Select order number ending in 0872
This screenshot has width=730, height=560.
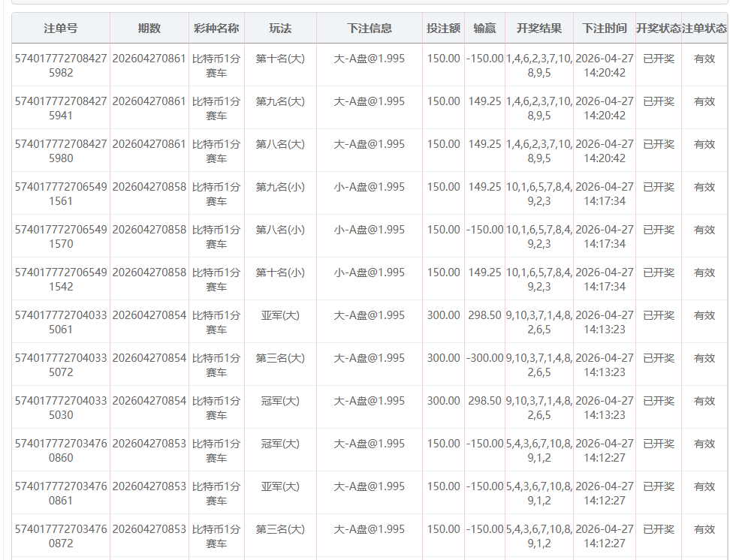click(x=60, y=536)
